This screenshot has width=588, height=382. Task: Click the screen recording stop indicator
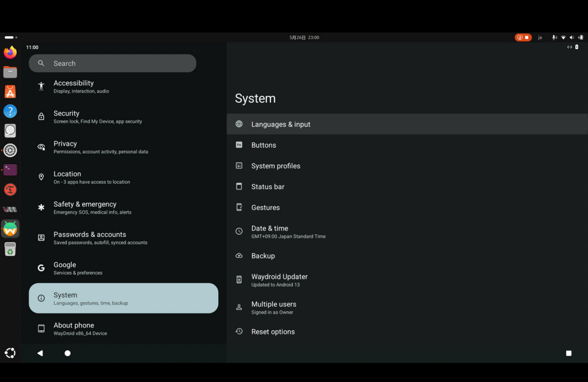[523, 37]
